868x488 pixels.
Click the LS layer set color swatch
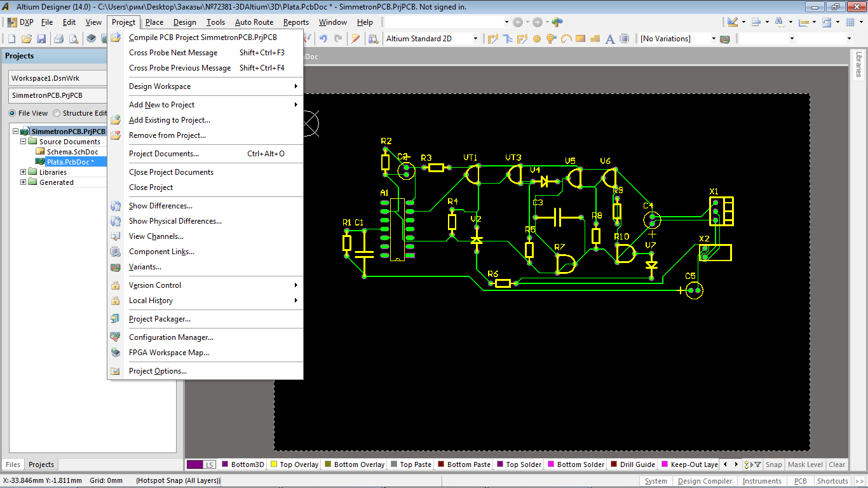coord(201,464)
